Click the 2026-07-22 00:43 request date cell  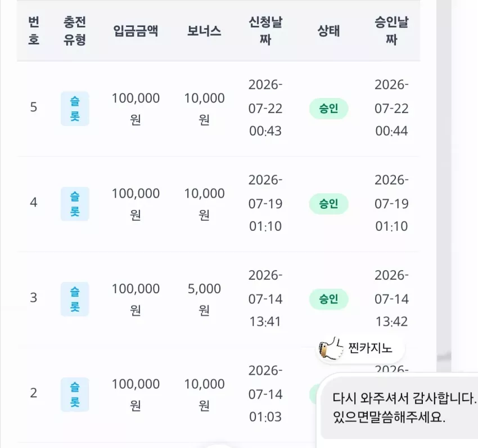265,107
